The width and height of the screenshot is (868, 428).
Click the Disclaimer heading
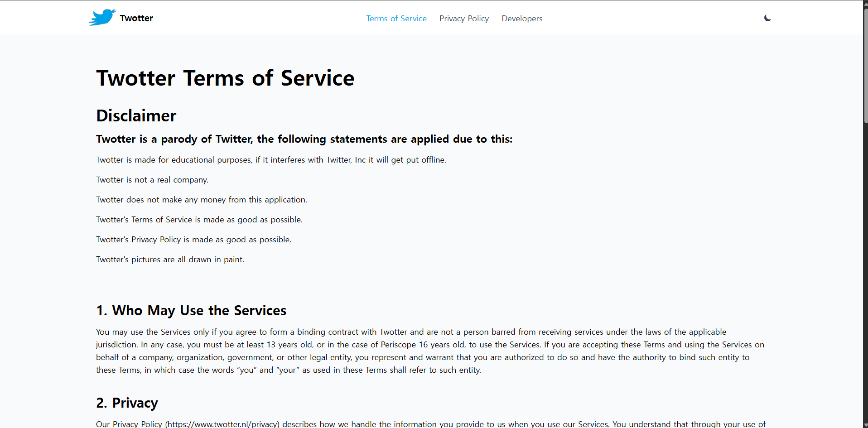click(x=136, y=116)
